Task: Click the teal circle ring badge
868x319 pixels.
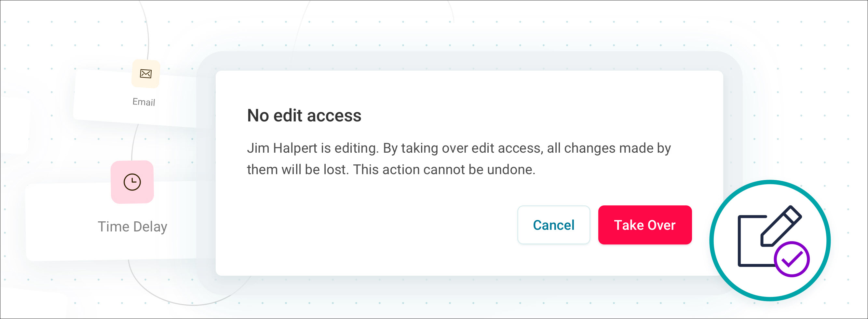Action: (x=770, y=241)
